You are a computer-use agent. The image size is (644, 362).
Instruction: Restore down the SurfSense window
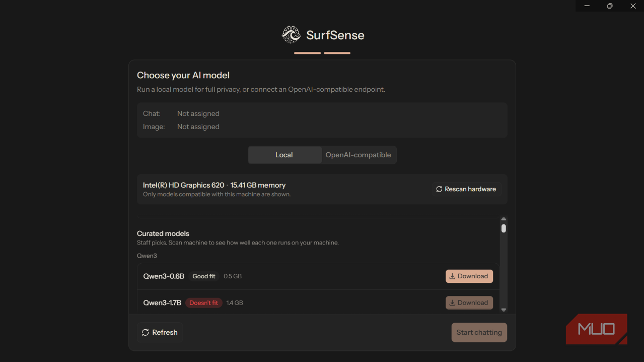(x=610, y=6)
